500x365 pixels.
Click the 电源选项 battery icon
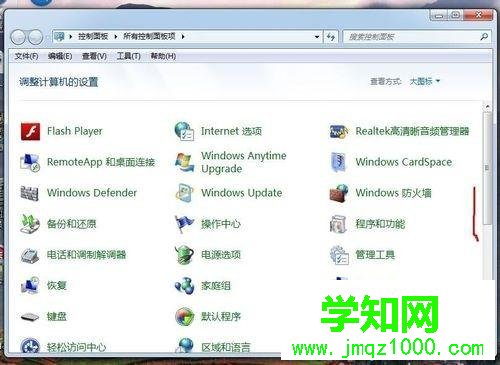[x=184, y=255]
